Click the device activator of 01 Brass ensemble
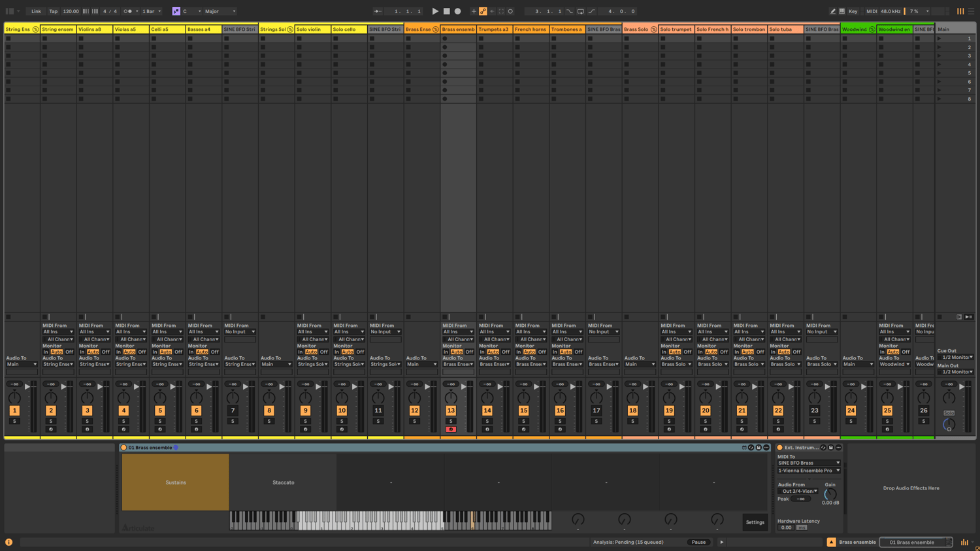This screenshot has height=551, width=980. [x=123, y=448]
